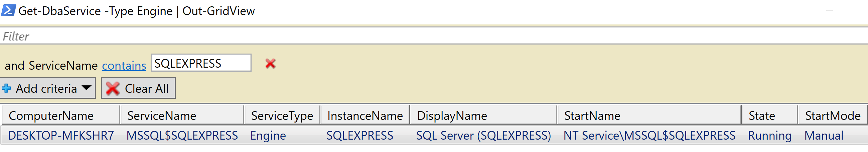Change the 'contains' operator link
Viewport: 868px width, 152px height.
[x=124, y=66]
